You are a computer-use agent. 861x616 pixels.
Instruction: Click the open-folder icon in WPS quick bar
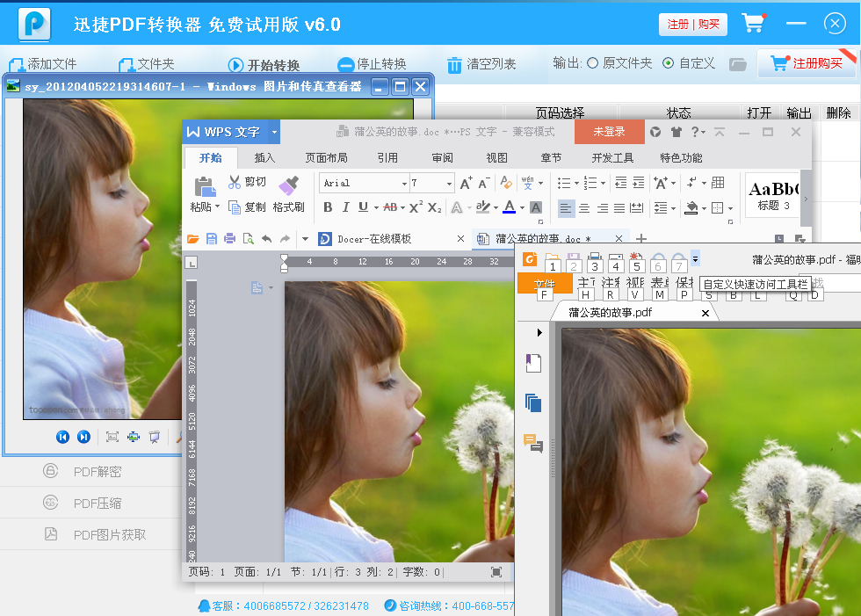pyautogui.click(x=192, y=239)
